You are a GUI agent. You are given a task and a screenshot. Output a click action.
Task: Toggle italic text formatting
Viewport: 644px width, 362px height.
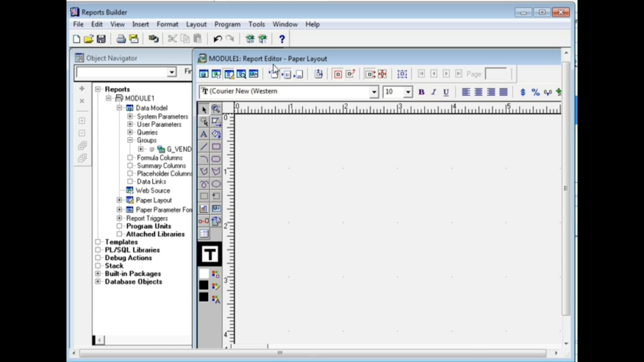433,92
